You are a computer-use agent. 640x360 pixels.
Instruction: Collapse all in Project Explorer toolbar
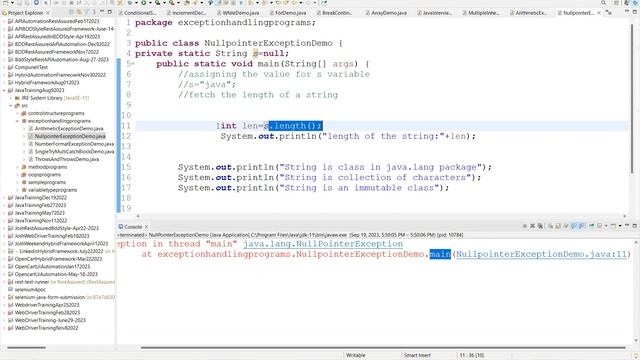71,12
